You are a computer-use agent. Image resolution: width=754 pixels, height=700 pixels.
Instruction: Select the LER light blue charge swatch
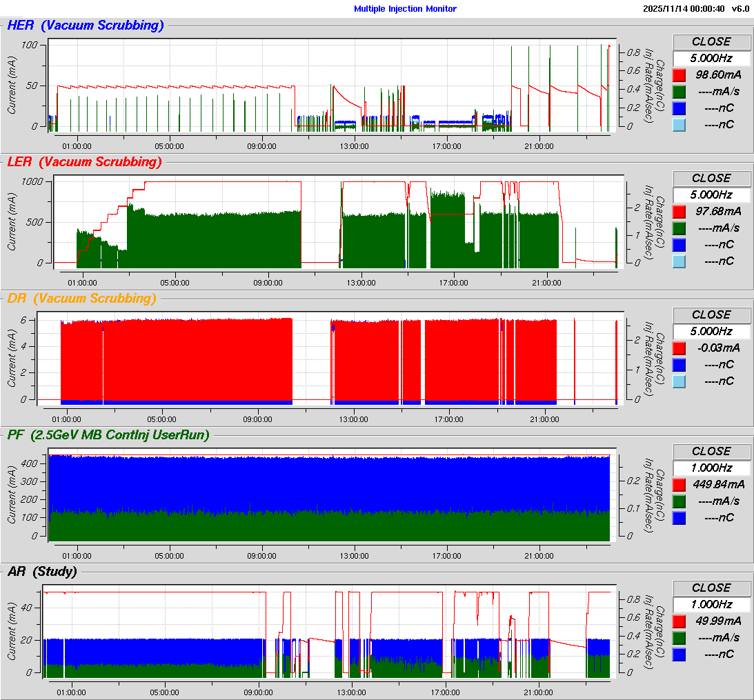(679, 261)
